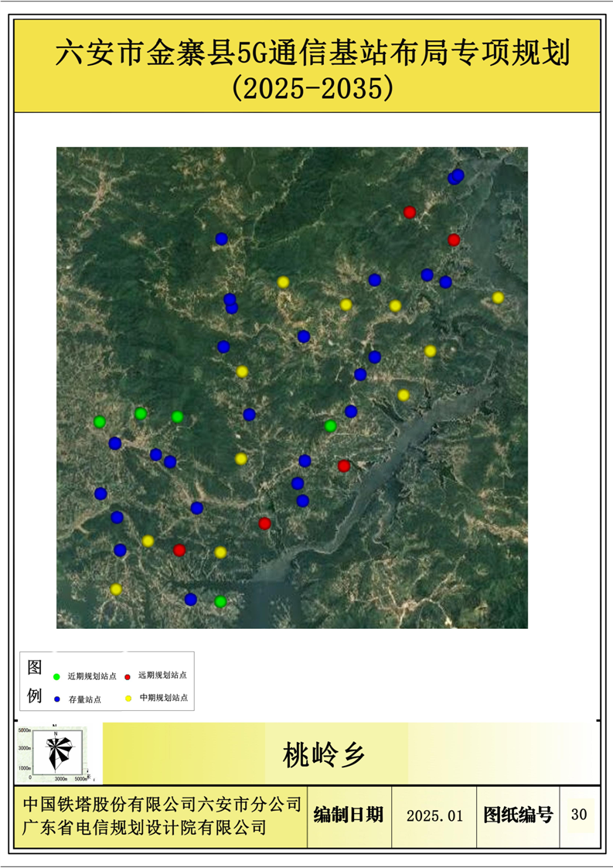The width and height of the screenshot is (613, 868).
Task: Select the easternmost yellow site dot on map
Action: click(x=498, y=298)
